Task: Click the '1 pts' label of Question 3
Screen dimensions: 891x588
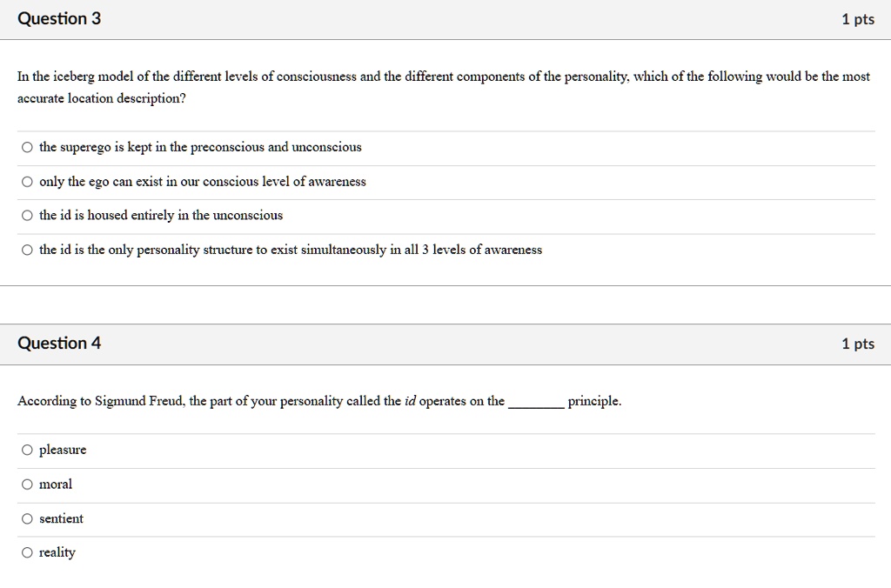Action: [858, 19]
